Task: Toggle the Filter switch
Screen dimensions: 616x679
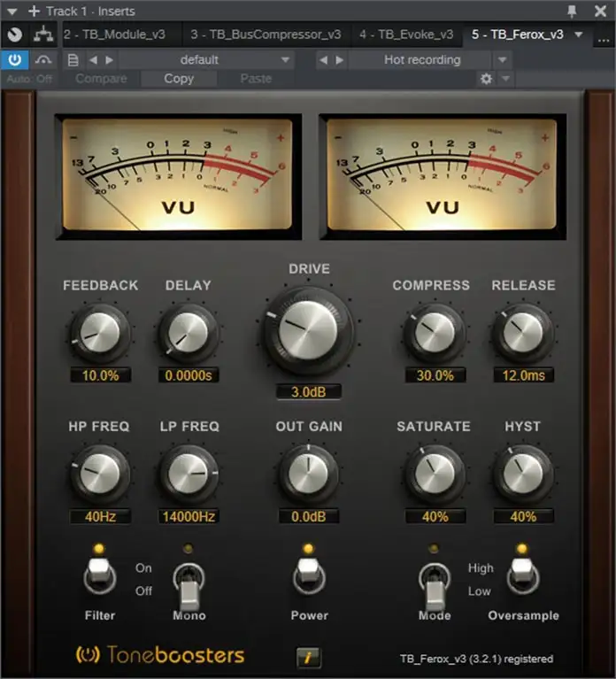Action: 99,576
